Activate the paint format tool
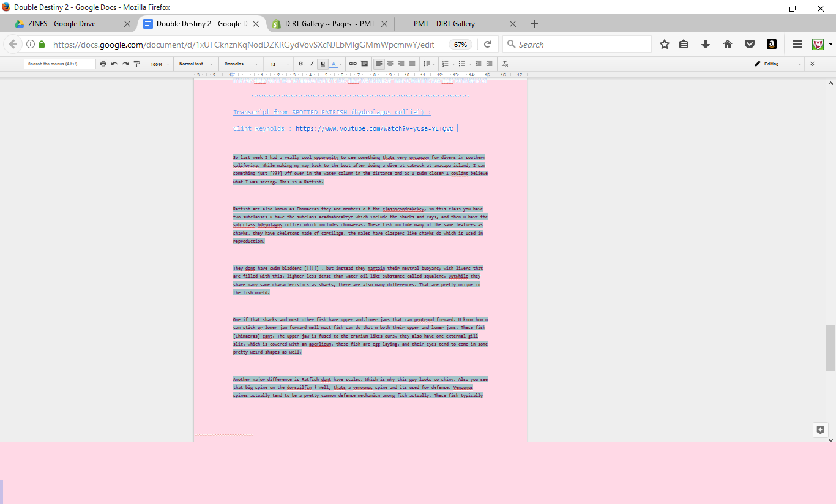The width and height of the screenshot is (836, 504). coord(136,64)
